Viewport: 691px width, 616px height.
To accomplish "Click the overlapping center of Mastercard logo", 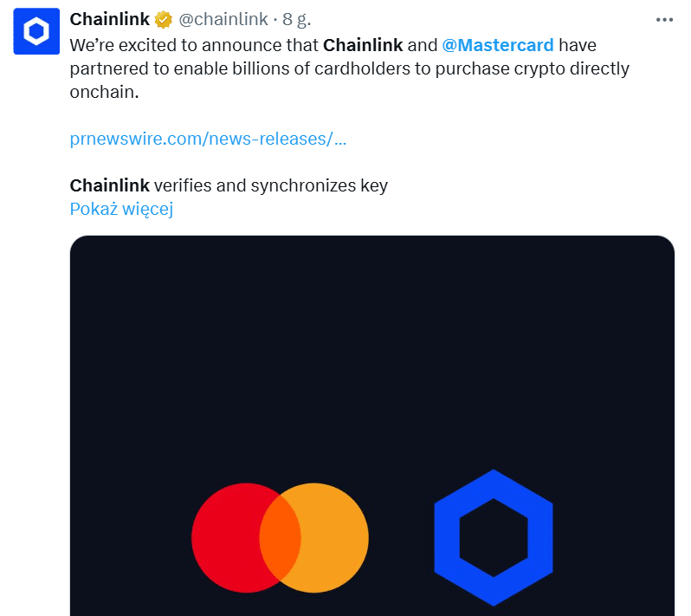I will pos(281,538).
